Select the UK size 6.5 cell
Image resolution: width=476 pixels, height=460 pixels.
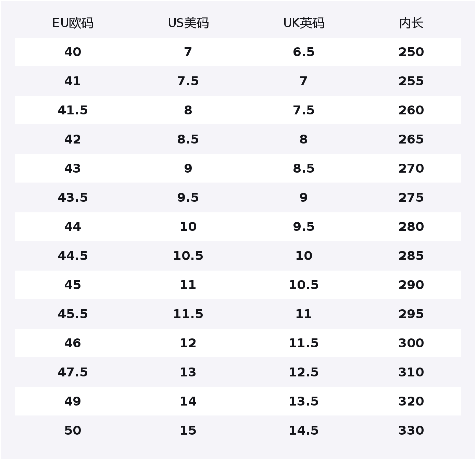click(304, 52)
